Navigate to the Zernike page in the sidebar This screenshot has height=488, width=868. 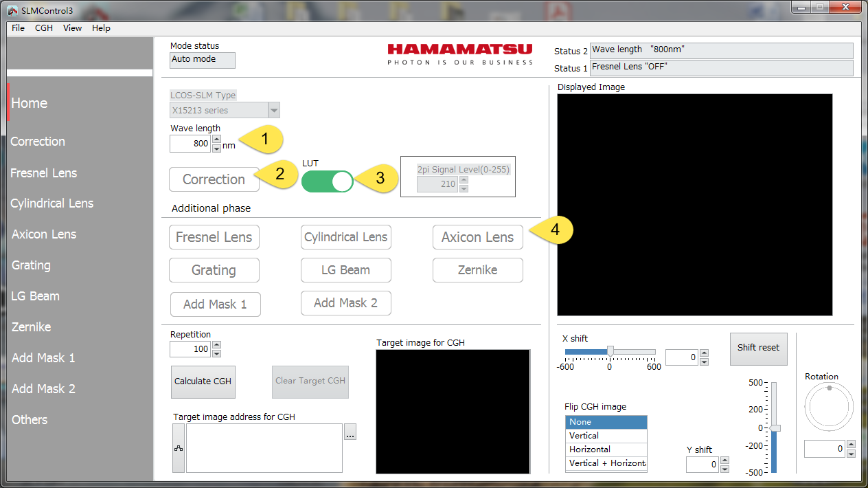30,326
